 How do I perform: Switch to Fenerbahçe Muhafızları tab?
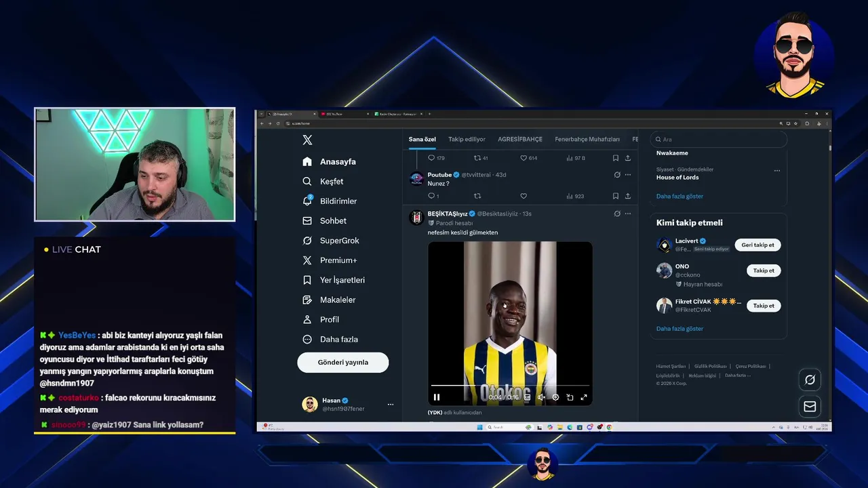(x=587, y=139)
